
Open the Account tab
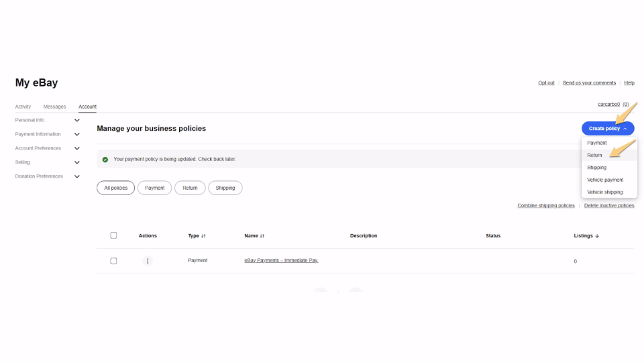(x=87, y=107)
